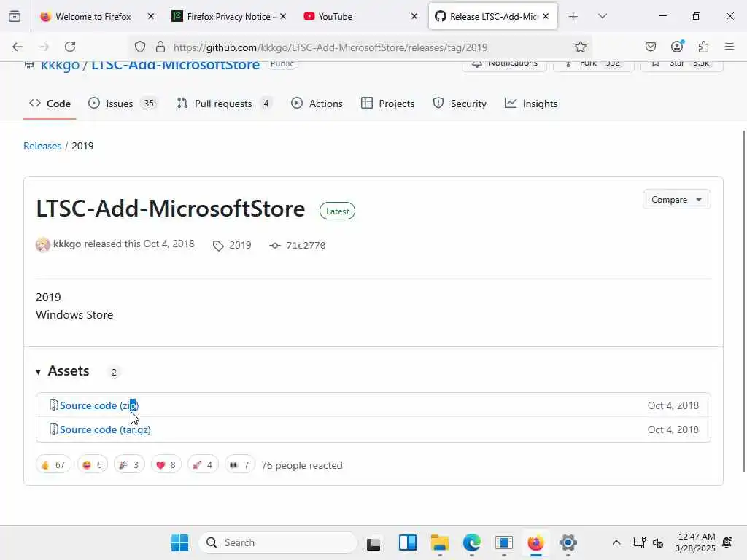
Task: Open commit 71c2770
Action: point(298,245)
